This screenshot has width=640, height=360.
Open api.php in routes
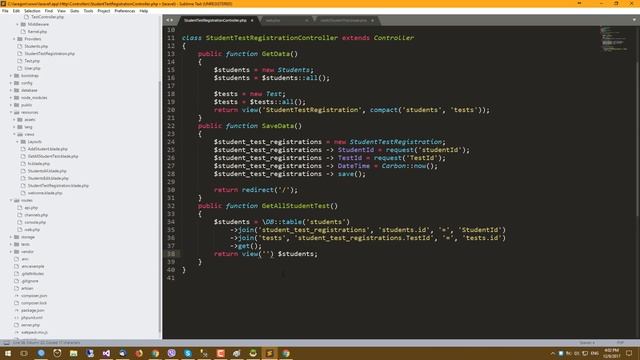point(31,208)
